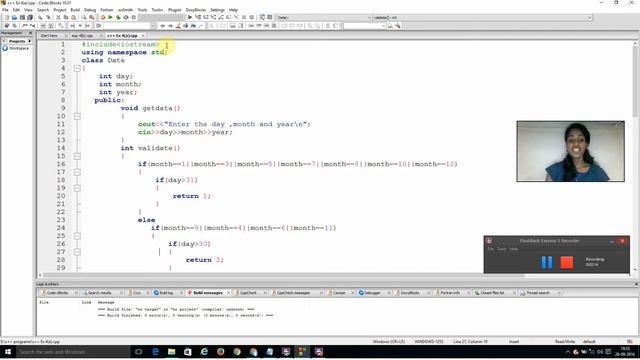Image resolution: width=640 pixels, height=360 pixels.
Task: Open the Plugins menu
Action: pos(175,10)
